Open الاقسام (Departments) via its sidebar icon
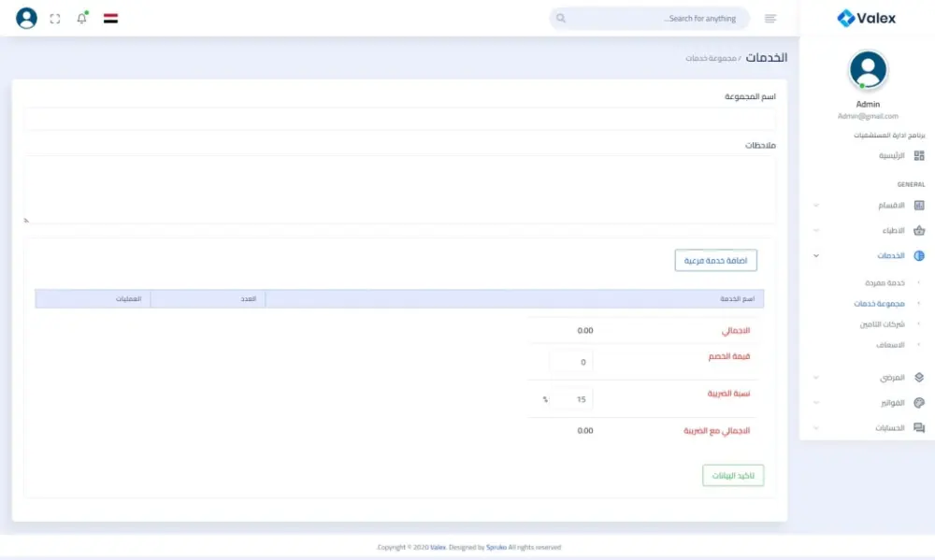Viewport: 935px width, 560px height. point(920,205)
